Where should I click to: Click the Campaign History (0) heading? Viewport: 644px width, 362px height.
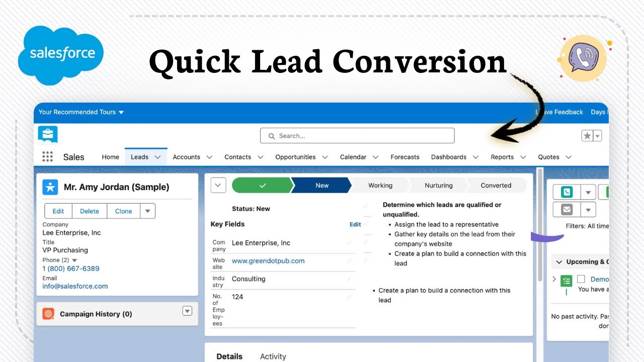click(x=96, y=314)
